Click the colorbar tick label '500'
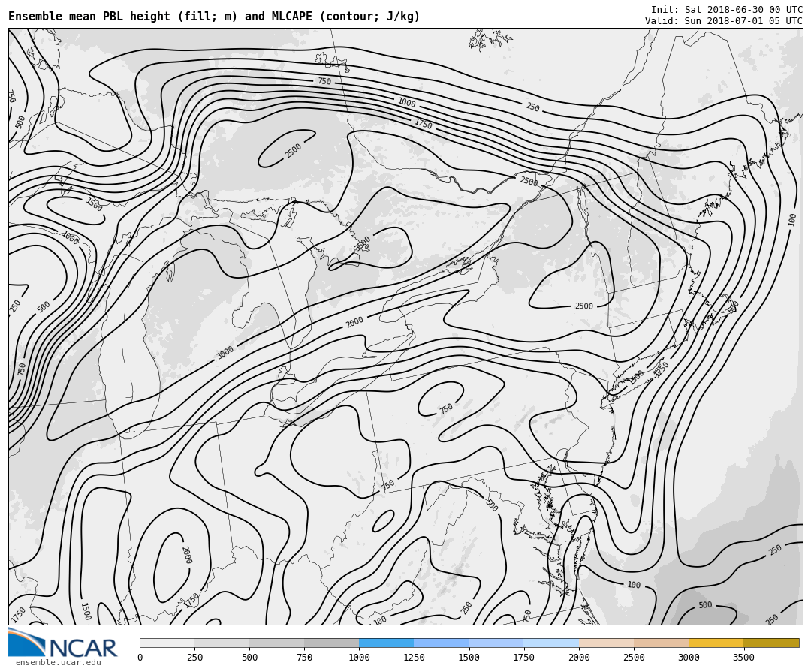 (249, 658)
